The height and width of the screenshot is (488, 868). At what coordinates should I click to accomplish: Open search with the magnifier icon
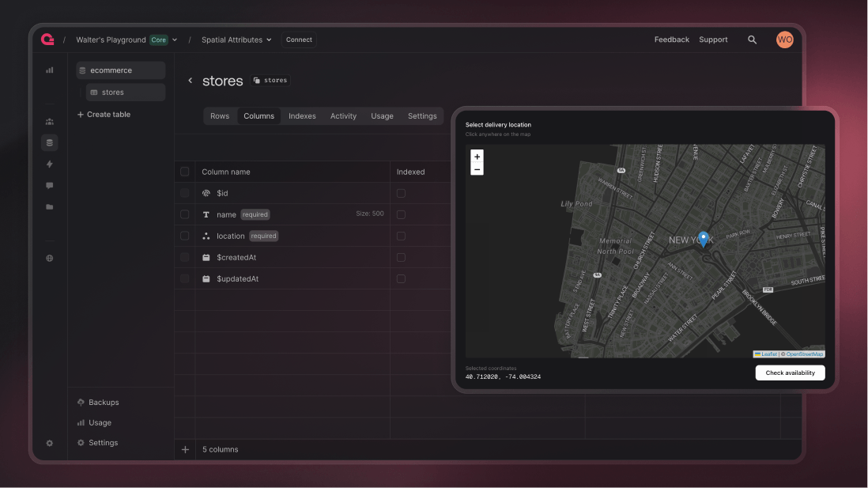pos(752,40)
